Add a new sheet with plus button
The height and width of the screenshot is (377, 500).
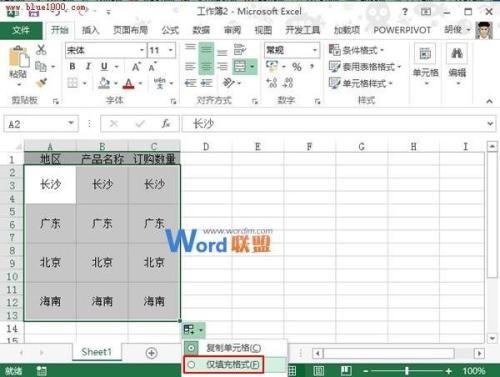[x=152, y=353]
